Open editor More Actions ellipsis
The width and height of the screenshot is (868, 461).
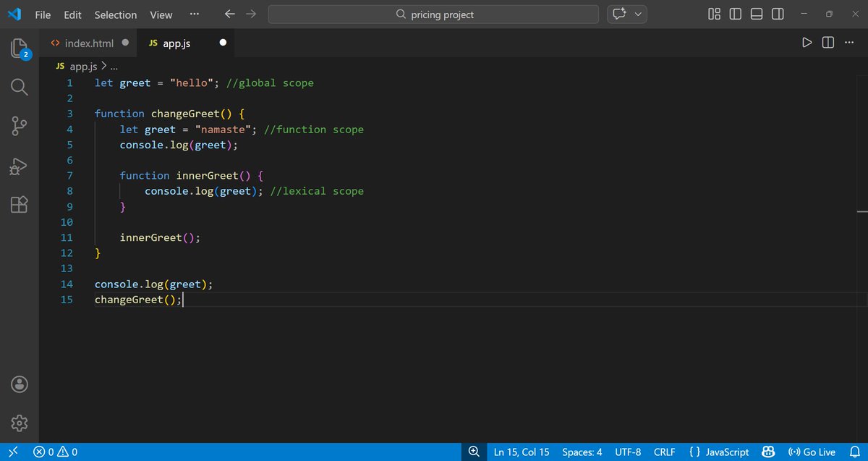[x=849, y=43]
